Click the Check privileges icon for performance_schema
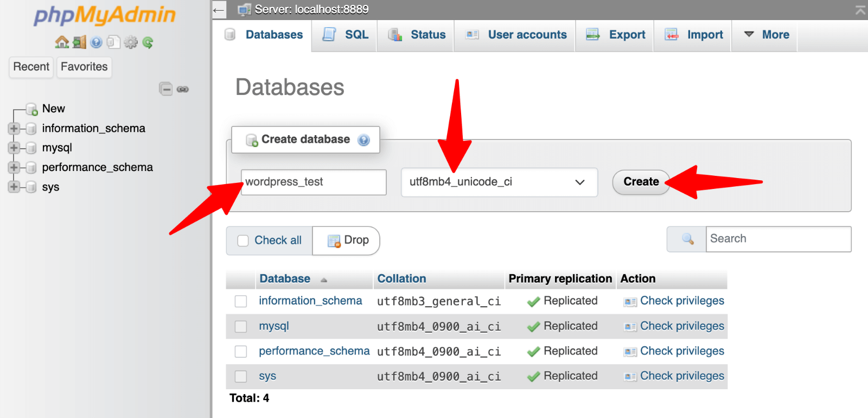This screenshot has width=868, height=418. click(630, 352)
